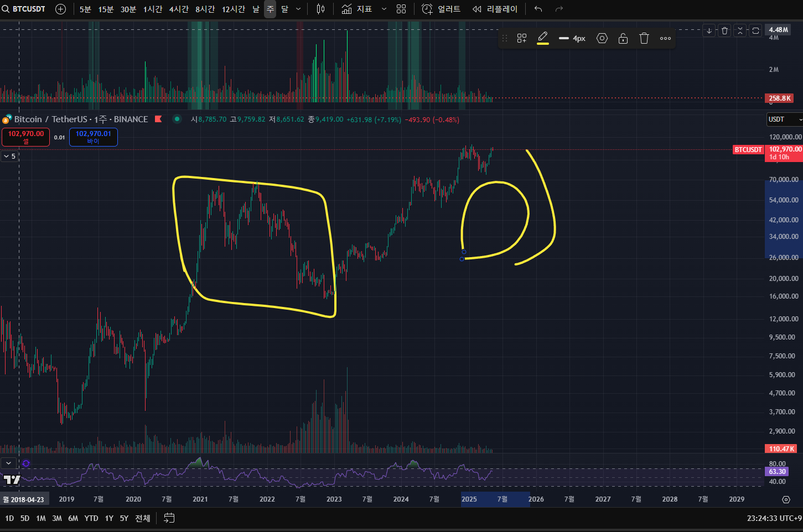This screenshot has width=803, height=532.
Task: Lock the selected drawing
Action: click(x=623, y=38)
